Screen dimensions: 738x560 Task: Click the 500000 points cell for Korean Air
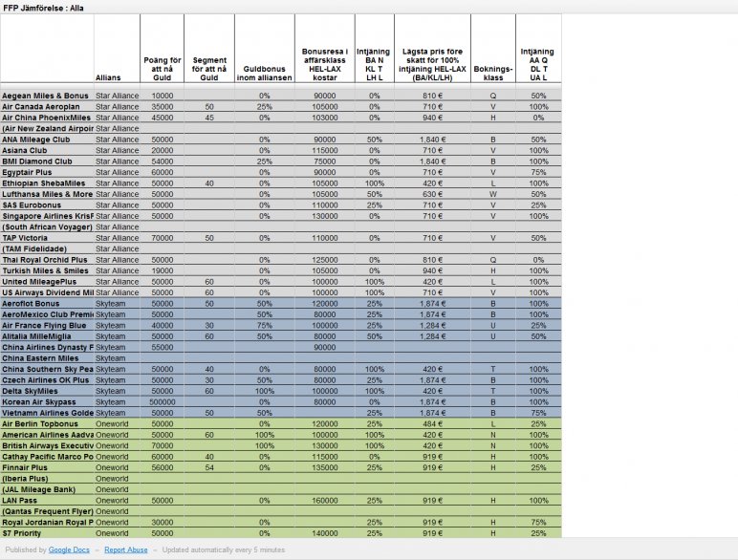[163, 402]
